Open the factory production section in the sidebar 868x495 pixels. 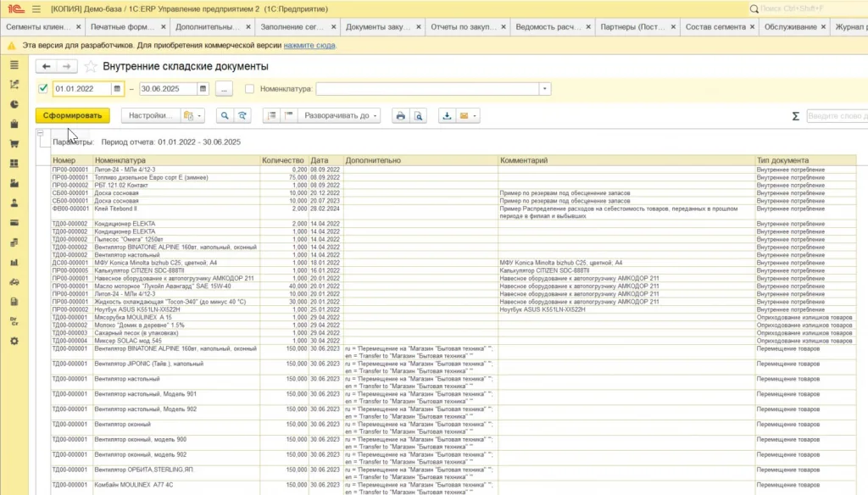(x=14, y=183)
